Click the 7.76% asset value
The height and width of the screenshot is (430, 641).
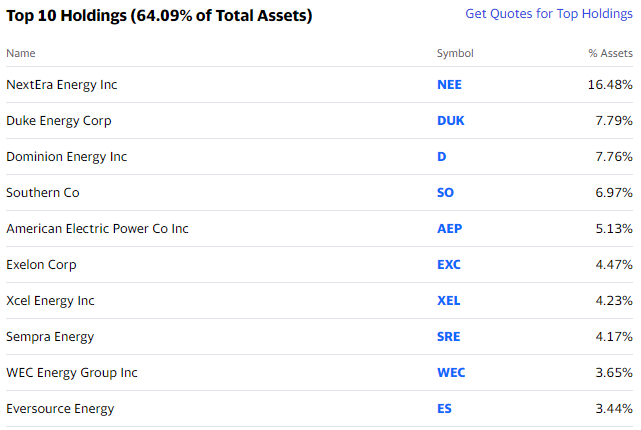tap(614, 157)
